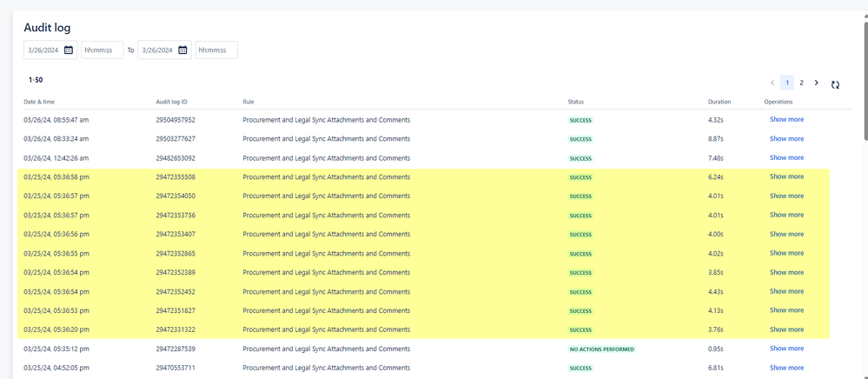Image resolution: width=868 pixels, height=379 pixels.
Task: Show more for log 29503277627
Action: coord(786,138)
